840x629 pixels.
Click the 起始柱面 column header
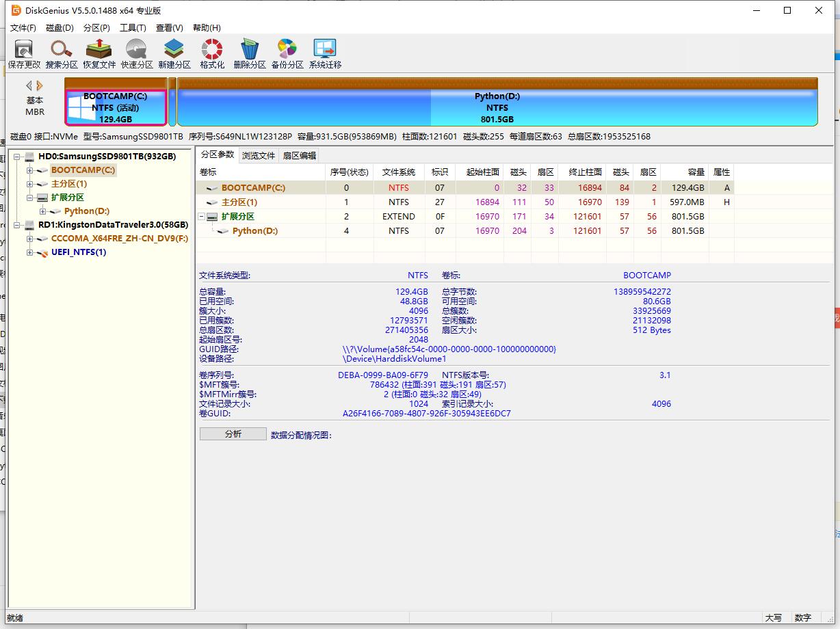(480, 172)
